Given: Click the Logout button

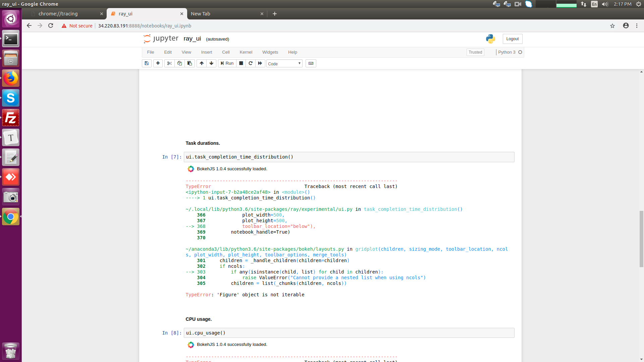Looking at the screenshot, I should (x=513, y=39).
